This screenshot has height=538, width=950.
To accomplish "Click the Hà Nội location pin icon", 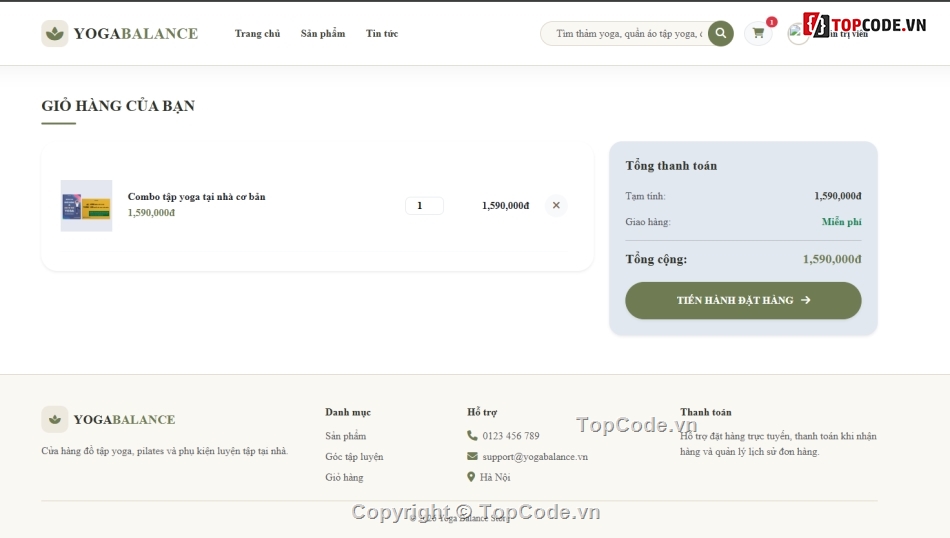I will pyautogui.click(x=471, y=477).
